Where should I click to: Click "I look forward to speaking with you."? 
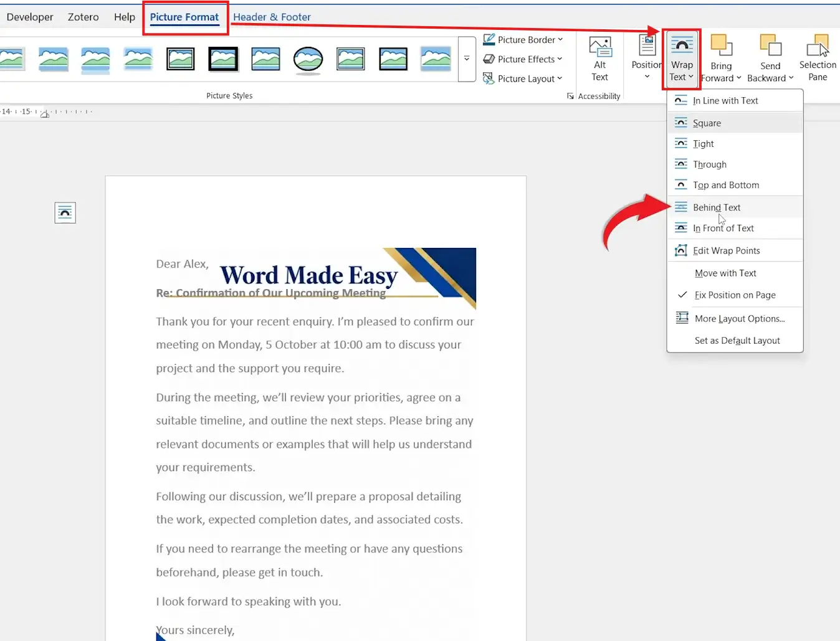[249, 602]
